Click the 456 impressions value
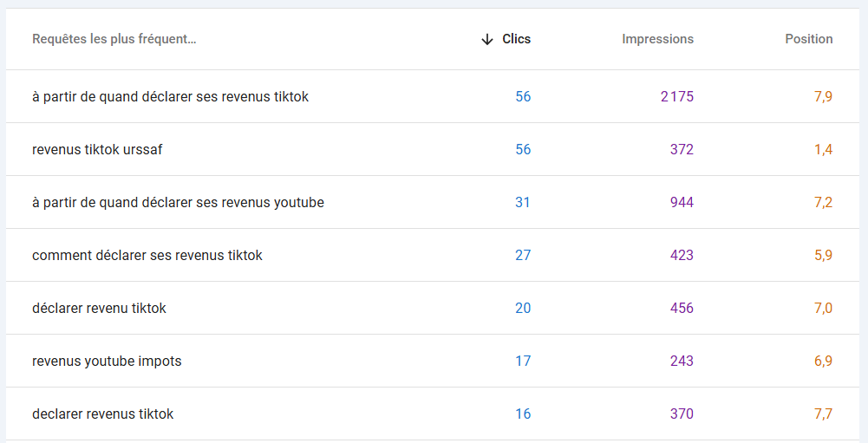 coord(682,309)
